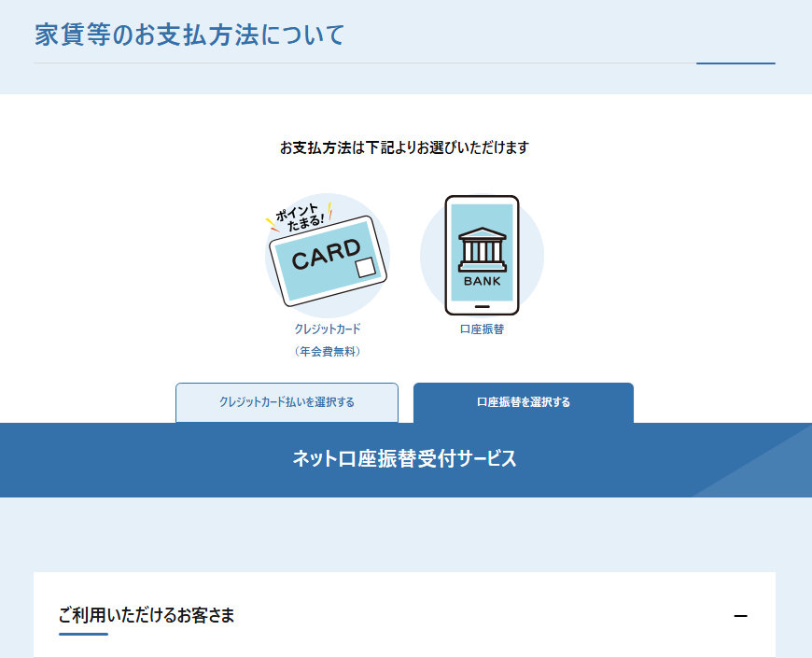Click the （年会費無料） caption text
The width and height of the screenshot is (812, 658).
[327, 352]
